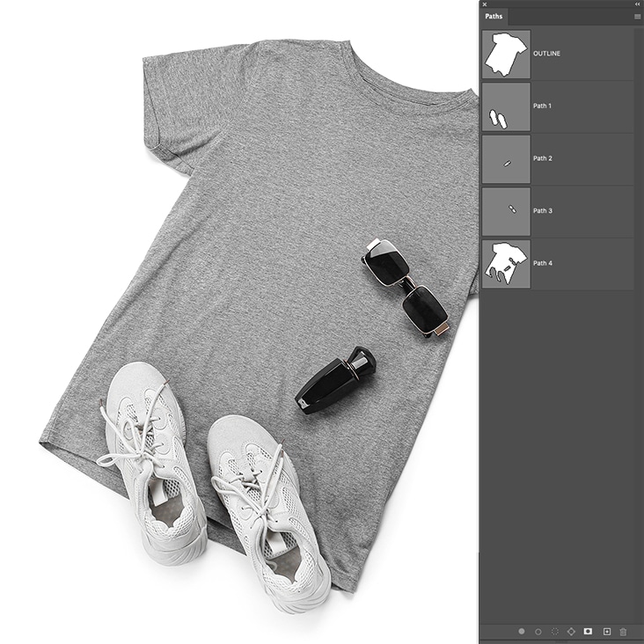The image size is (644, 644).
Task: Add a mask using the mask icon
Action: [589, 632]
